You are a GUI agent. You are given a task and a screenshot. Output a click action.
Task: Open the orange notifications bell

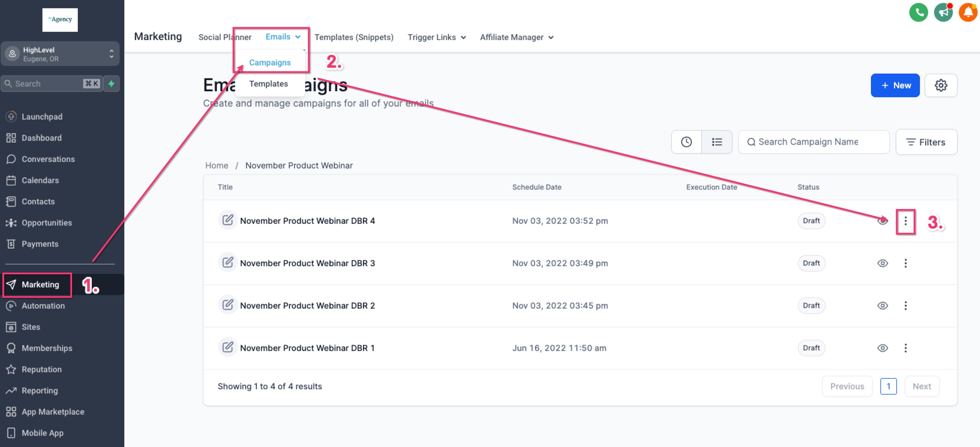click(968, 13)
